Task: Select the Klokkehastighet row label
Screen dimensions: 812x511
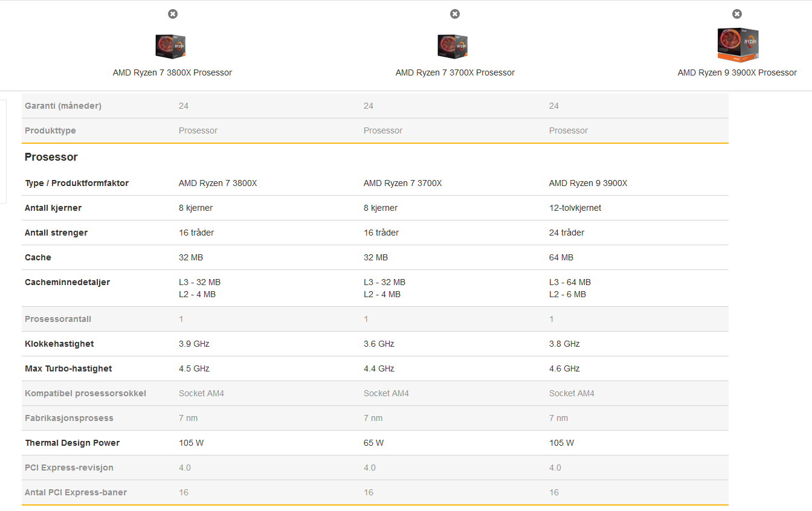Action: coord(59,344)
